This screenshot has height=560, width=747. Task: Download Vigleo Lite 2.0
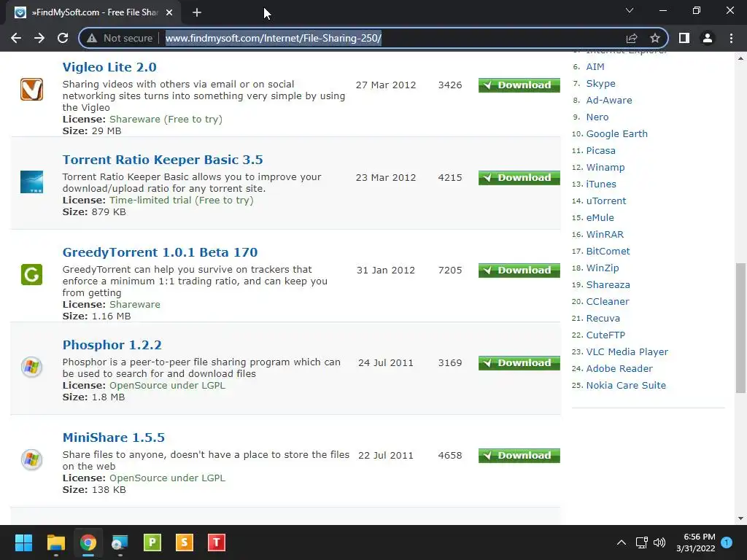click(519, 85)
